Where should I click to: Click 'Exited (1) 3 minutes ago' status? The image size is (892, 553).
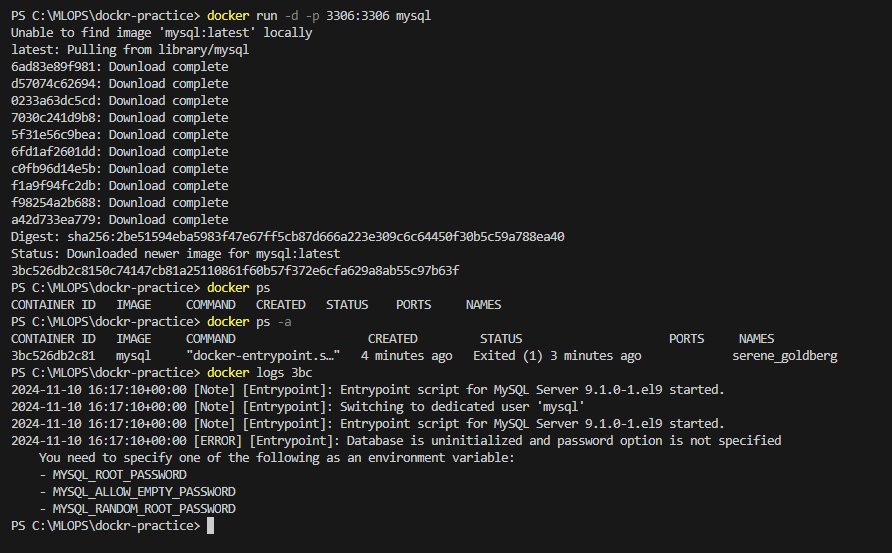tap(557, 356)
